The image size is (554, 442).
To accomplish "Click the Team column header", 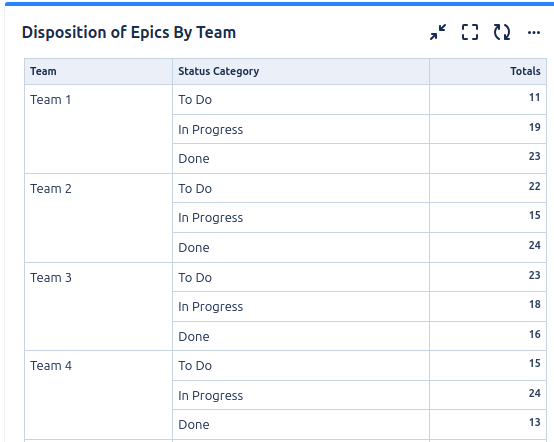I will 43,71.
